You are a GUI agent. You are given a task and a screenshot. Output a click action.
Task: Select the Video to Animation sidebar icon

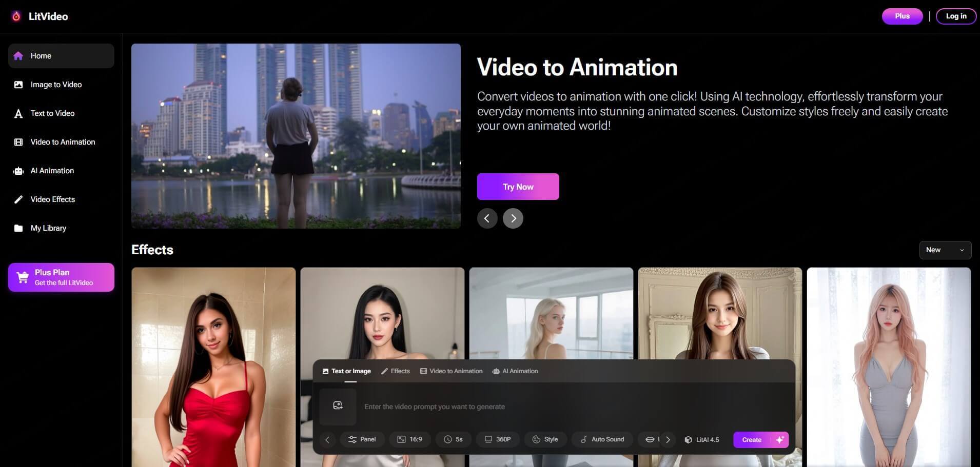(18, 142)
